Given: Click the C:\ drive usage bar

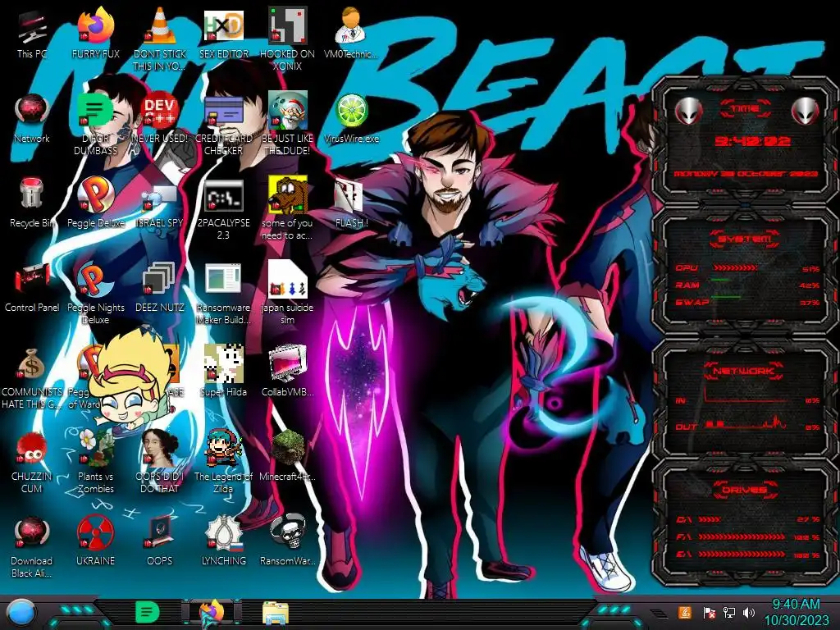Looking at the screenshot, I should pos(710,519).
